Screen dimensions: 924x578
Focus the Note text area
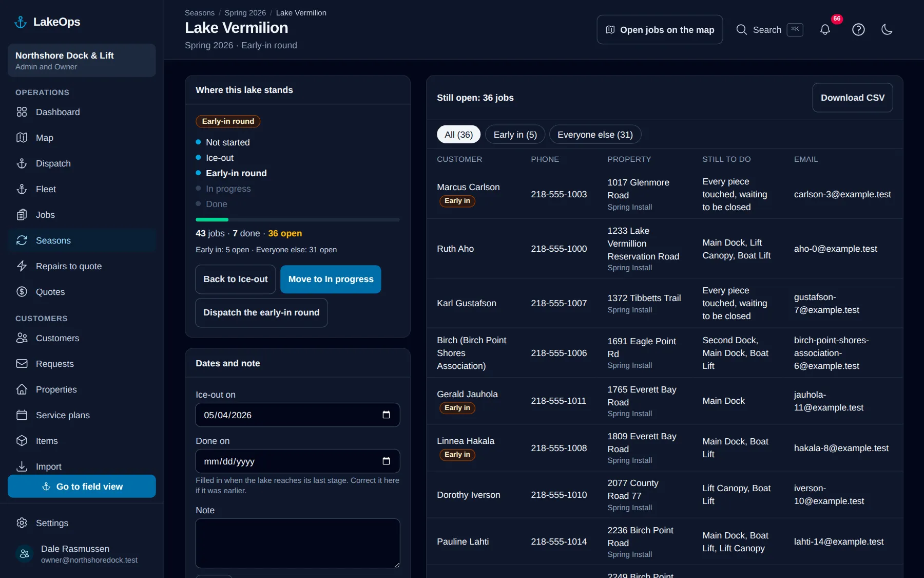pos(297,543)
